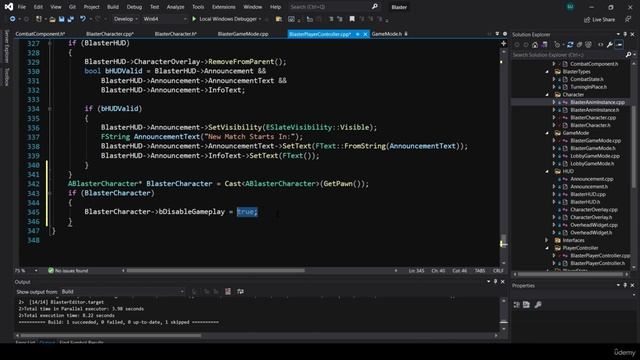Open the Extensions menu
Screen dimensions: 640x360
click(224, 7)
